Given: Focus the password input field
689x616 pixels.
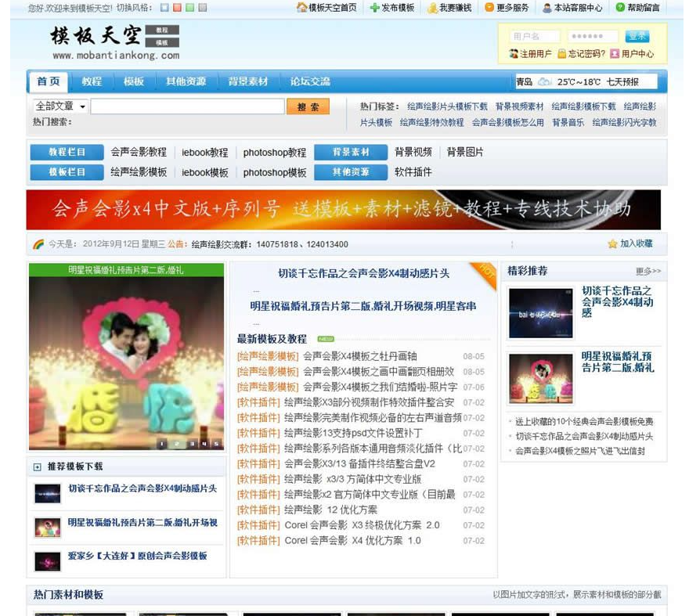Looking at the screenshot, I should coord(593,36).
